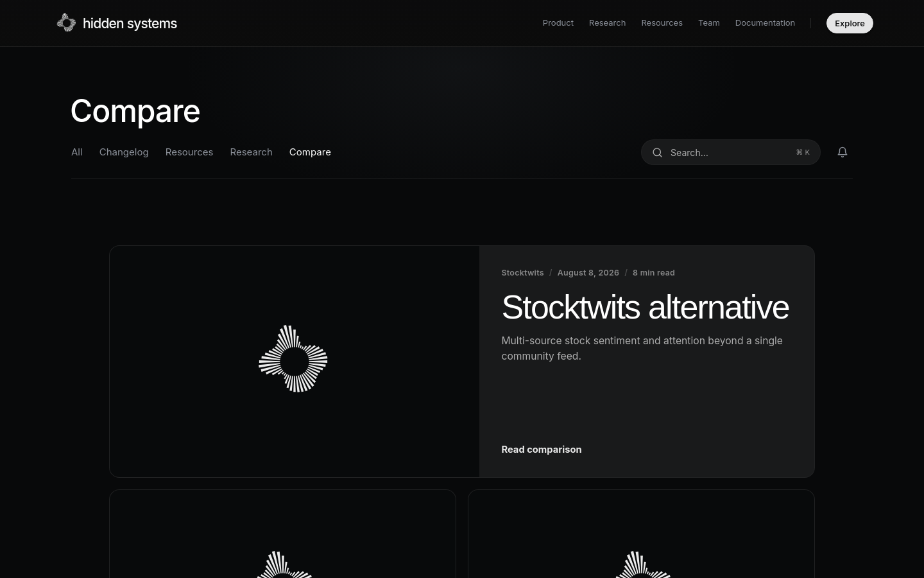924x578 pixels.
Task: Open the lower-left comparison card thumbnail
Action: point(282,534)
